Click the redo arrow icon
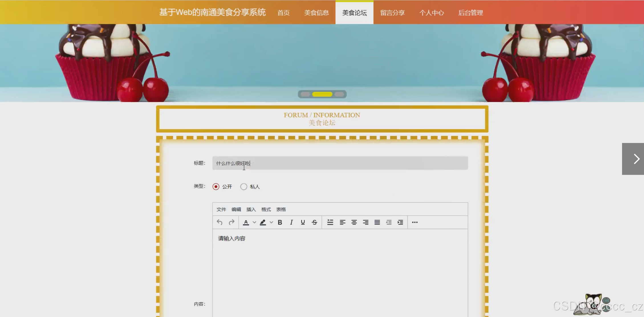This screenshot has width=644, height=317. (x=231, y=222)
